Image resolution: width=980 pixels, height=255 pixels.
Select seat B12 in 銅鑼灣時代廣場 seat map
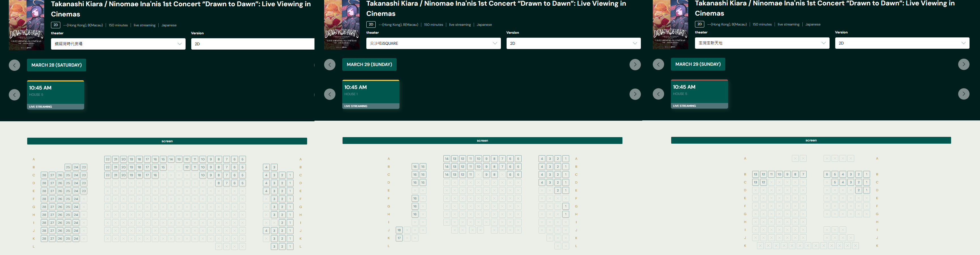point(187,167)
